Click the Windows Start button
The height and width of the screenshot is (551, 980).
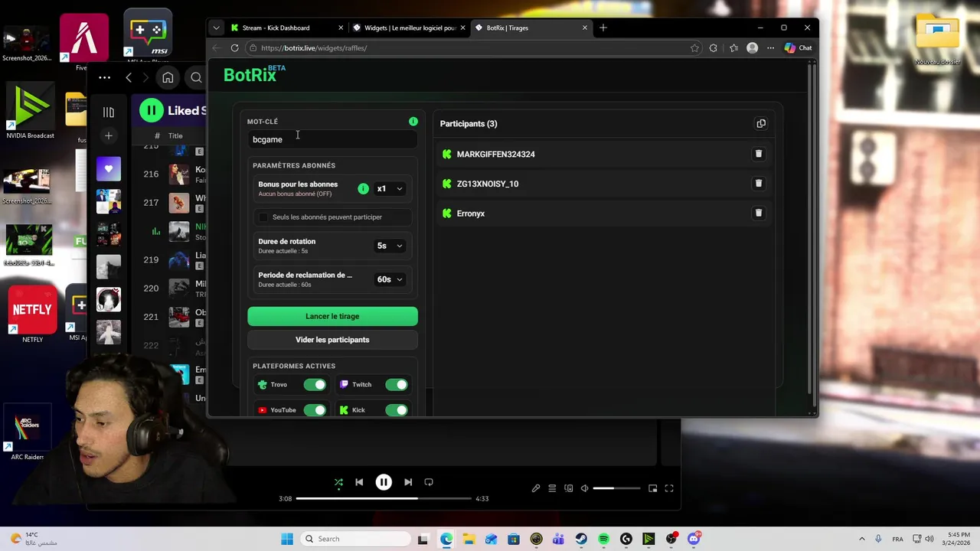[287, 539]
